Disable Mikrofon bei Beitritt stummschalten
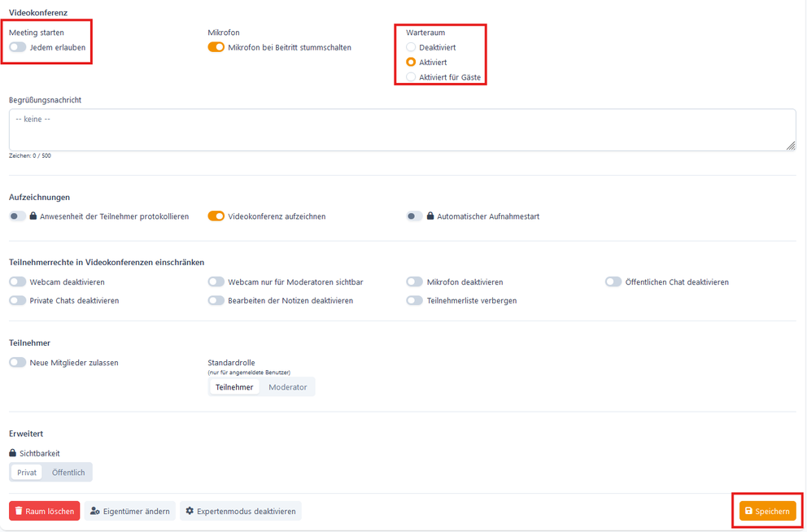The width and height of the screenshot is (807, 532). click(216, 47)
